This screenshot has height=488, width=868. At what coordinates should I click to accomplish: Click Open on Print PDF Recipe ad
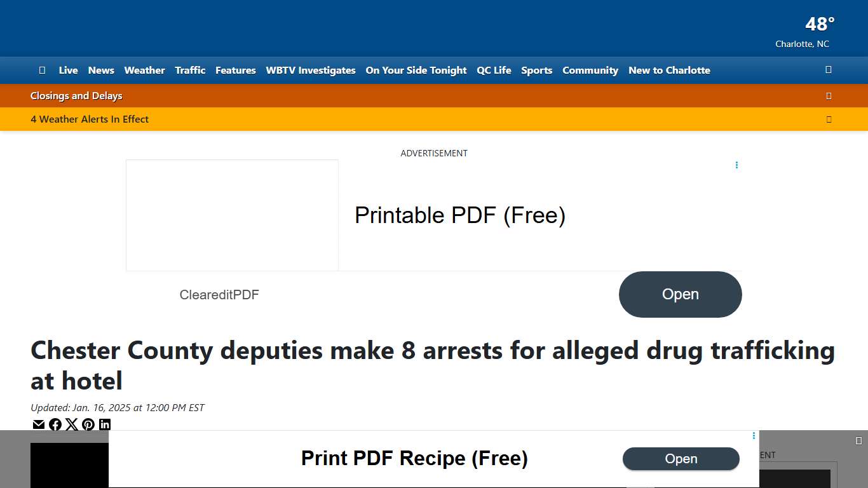pos(681,459)
